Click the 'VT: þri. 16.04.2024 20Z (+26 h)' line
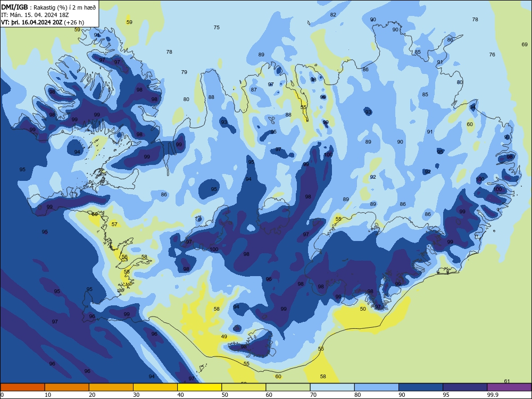The height and width of the screenshot is (399, 532). click(43, 22)
